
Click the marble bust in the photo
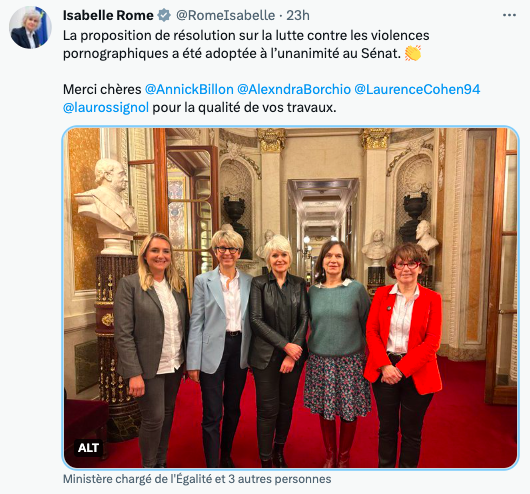point(107,201)
